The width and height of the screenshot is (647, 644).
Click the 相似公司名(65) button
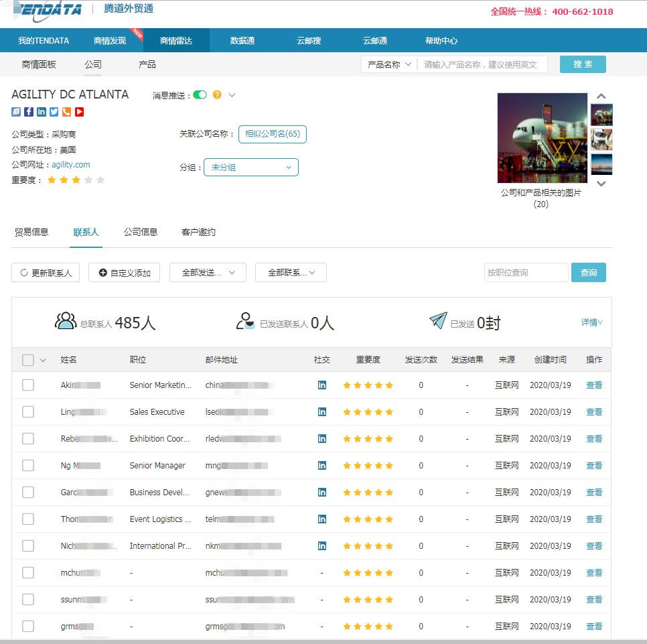pyautogui.click(x=273, y=134)
